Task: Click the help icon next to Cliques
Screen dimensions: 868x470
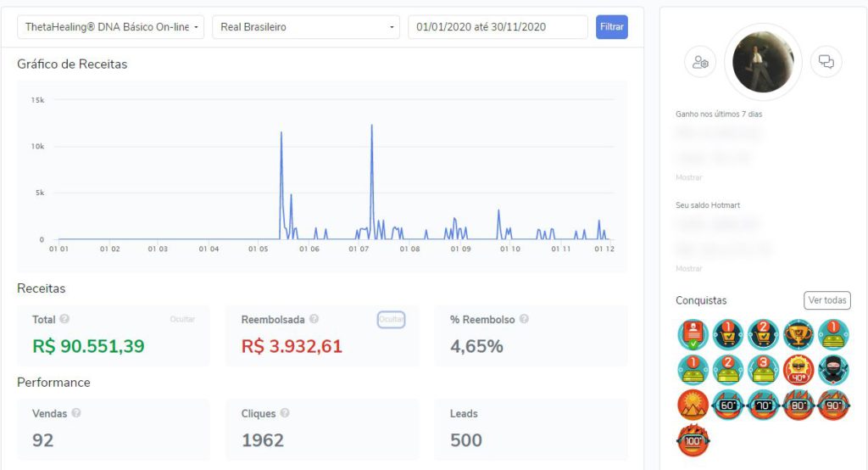Action: pos(285,413)
